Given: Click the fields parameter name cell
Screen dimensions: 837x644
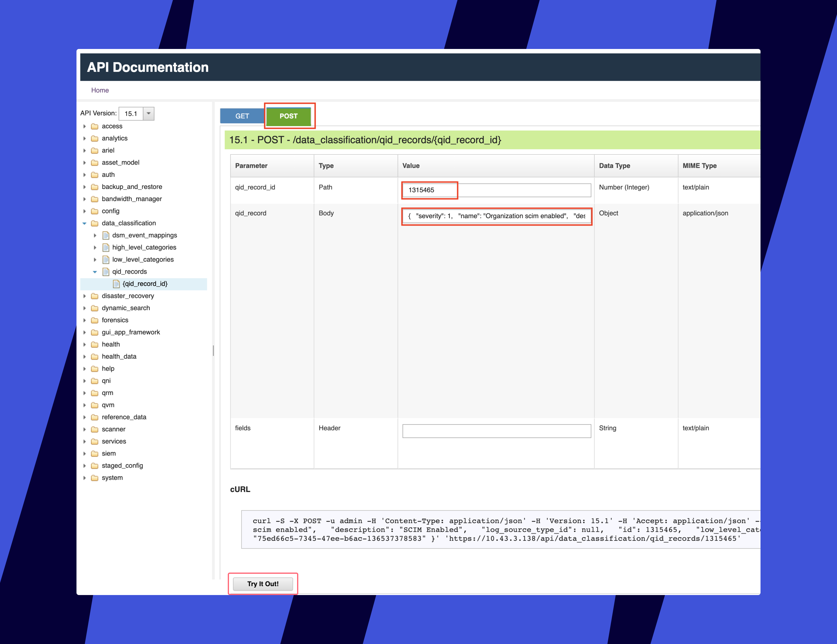Looking at the screenshot, I should 272,443.
